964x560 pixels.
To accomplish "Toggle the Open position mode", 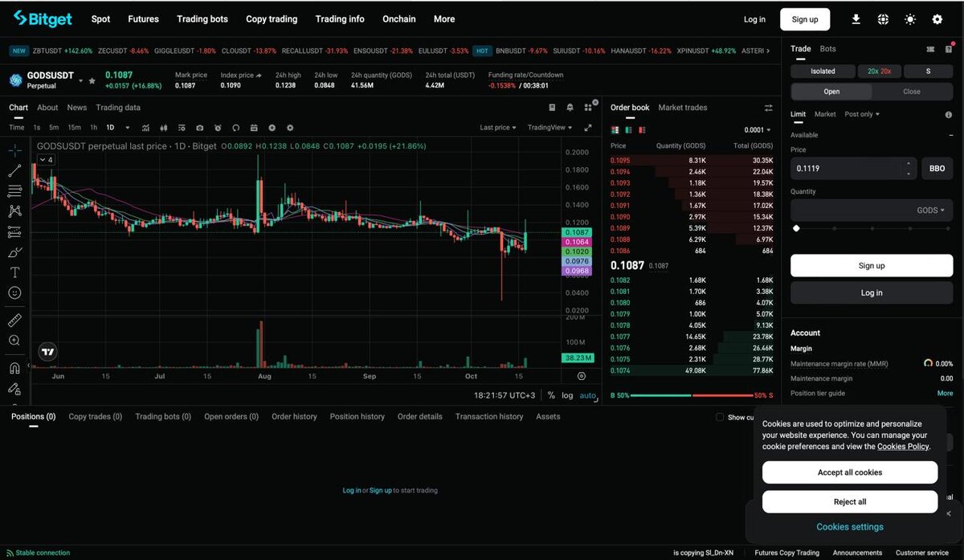I will click(x=831, y=92).
